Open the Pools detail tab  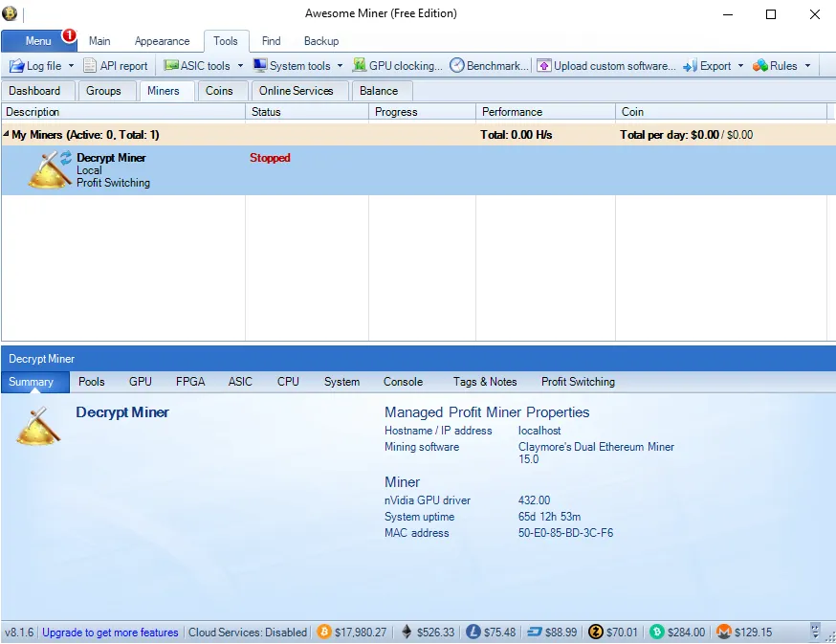pos(91,382)
